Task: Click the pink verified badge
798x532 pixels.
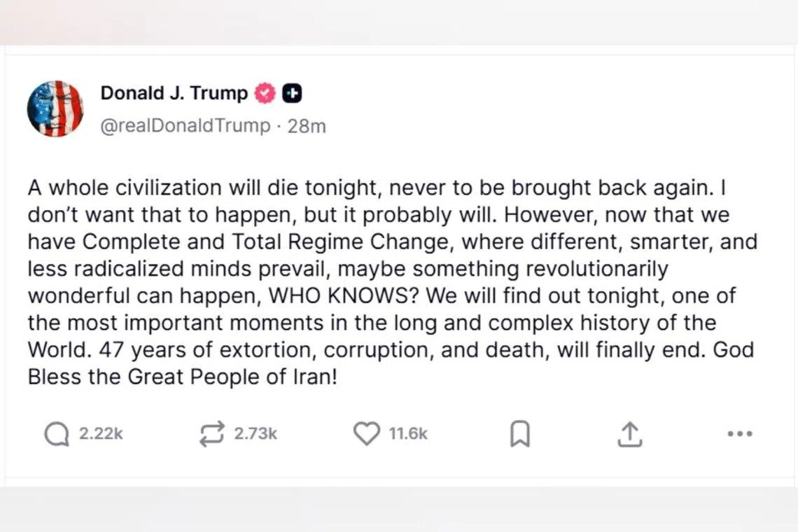Action: [x=265, y=93]
